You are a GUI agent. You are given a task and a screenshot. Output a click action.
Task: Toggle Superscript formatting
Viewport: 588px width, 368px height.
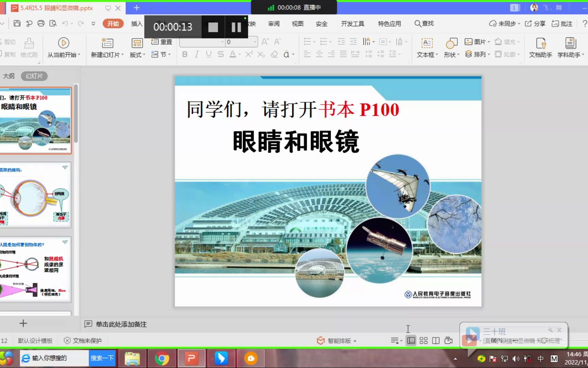click(x=249, y=54)
